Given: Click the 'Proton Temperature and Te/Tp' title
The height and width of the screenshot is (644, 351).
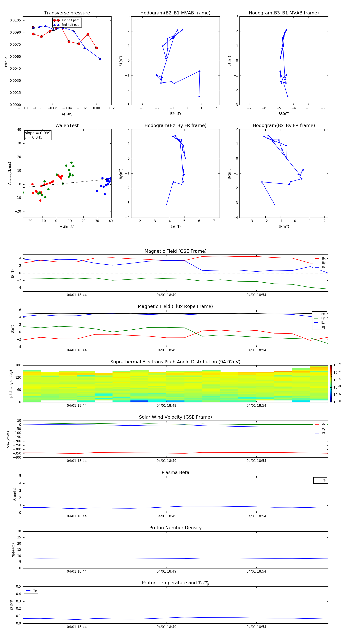Looking at the screenshot, I should click(175, 583).
